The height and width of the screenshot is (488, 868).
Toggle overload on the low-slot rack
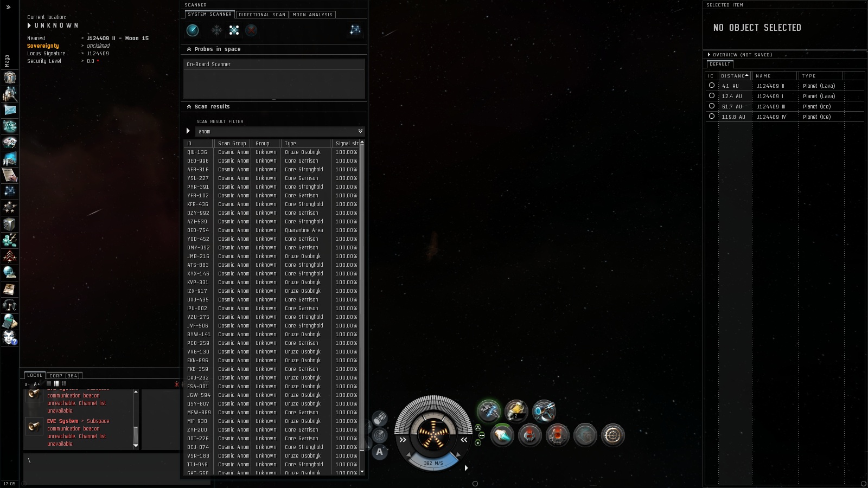478,443
